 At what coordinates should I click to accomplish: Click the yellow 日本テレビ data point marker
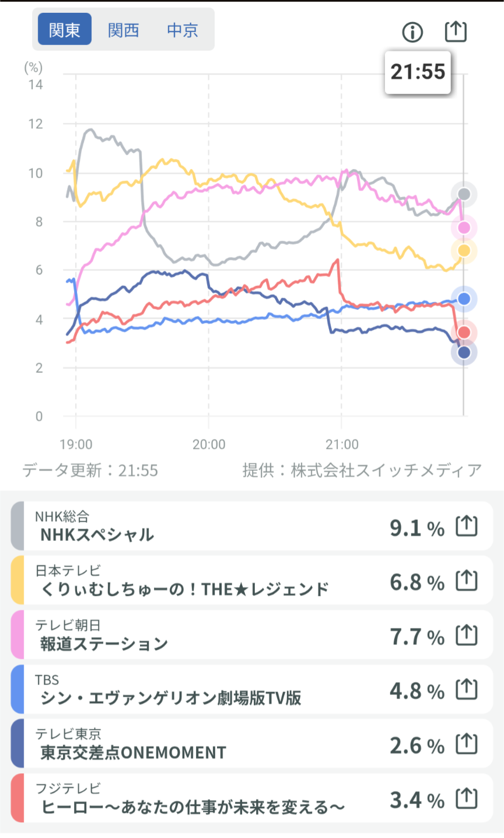[464, 250]
